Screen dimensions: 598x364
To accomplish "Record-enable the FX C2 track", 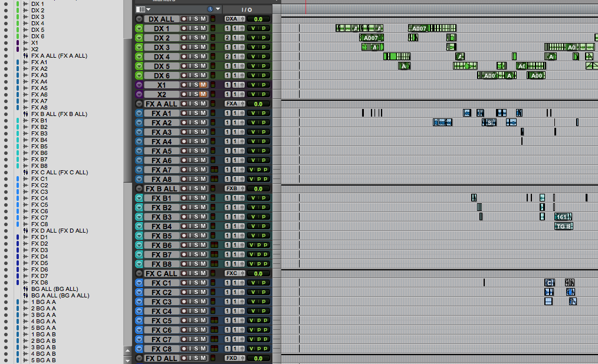I will coord(184,292).
